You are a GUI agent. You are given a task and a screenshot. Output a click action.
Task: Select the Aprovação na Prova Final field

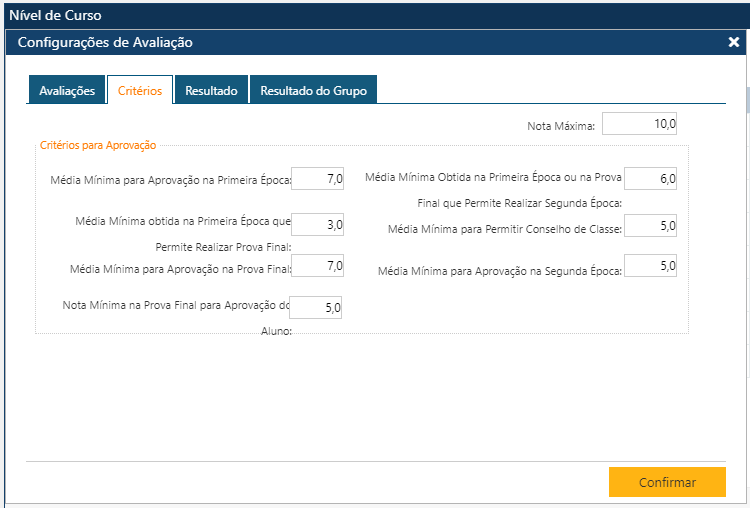pyautogui.click(x=317, y=266)
